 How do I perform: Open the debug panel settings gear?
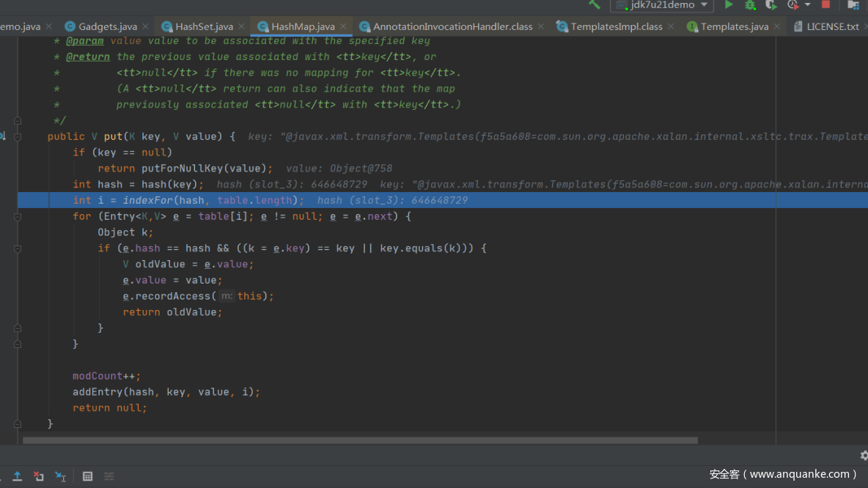tap(864, 456)
